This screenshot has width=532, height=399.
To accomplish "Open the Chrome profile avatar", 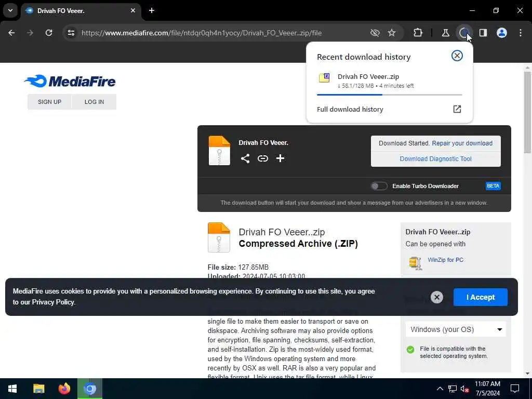I will 502,33.
